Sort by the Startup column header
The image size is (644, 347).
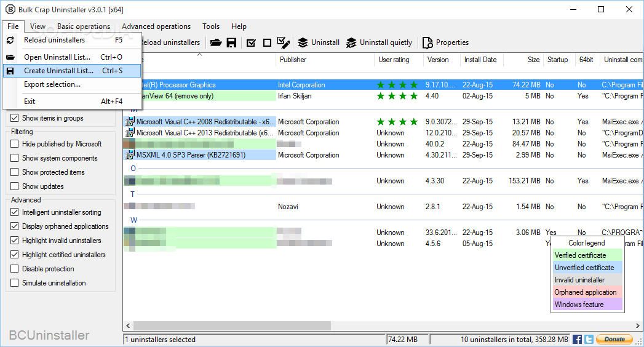tap(559, 60)
